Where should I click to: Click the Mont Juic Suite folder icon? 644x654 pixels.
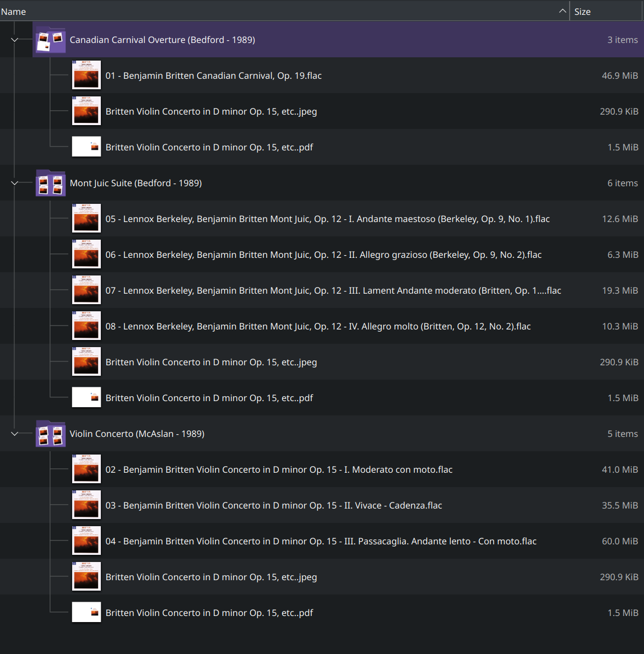[50, 183]
